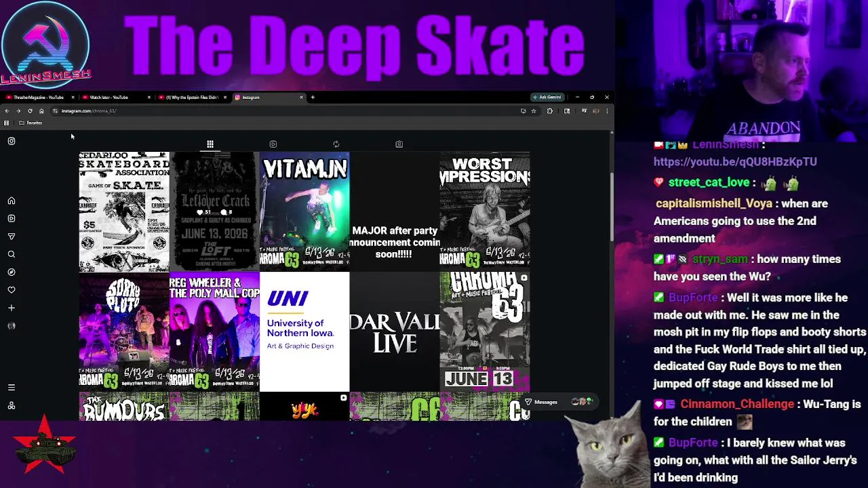Click the page vertical scrollbar
Screen dimensions: 868x488
pos(611,207)
